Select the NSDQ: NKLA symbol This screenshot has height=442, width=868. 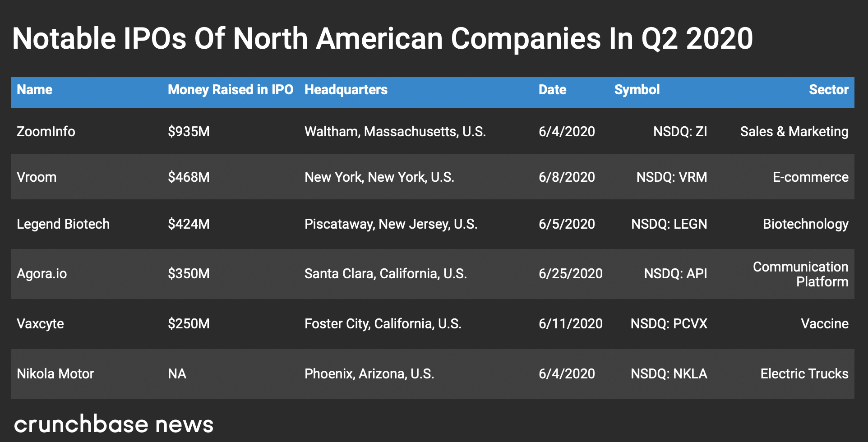[669, 374]
